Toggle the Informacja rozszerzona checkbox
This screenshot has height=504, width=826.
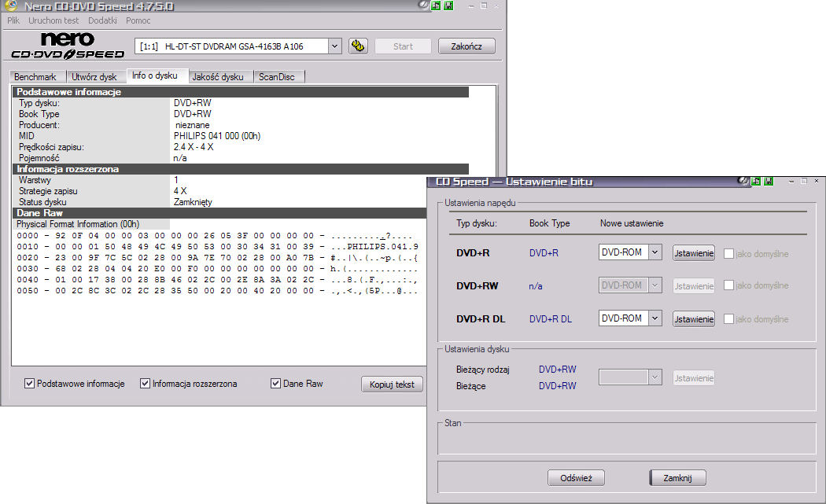click(x=145, y=384)
